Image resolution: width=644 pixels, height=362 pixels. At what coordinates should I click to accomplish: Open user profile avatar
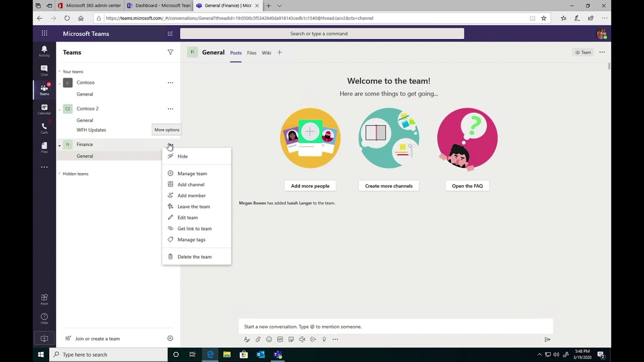coord(601,34)
